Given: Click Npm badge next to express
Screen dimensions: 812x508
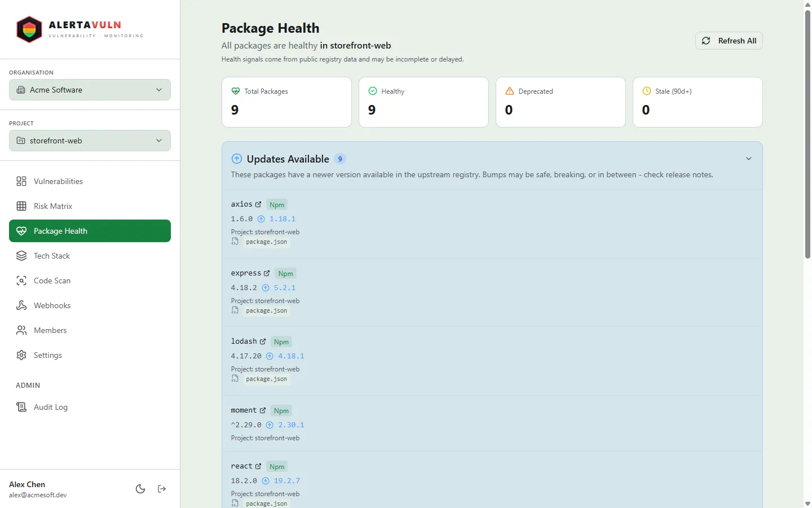Looking at the screenshot, I should tap(286, 274).
